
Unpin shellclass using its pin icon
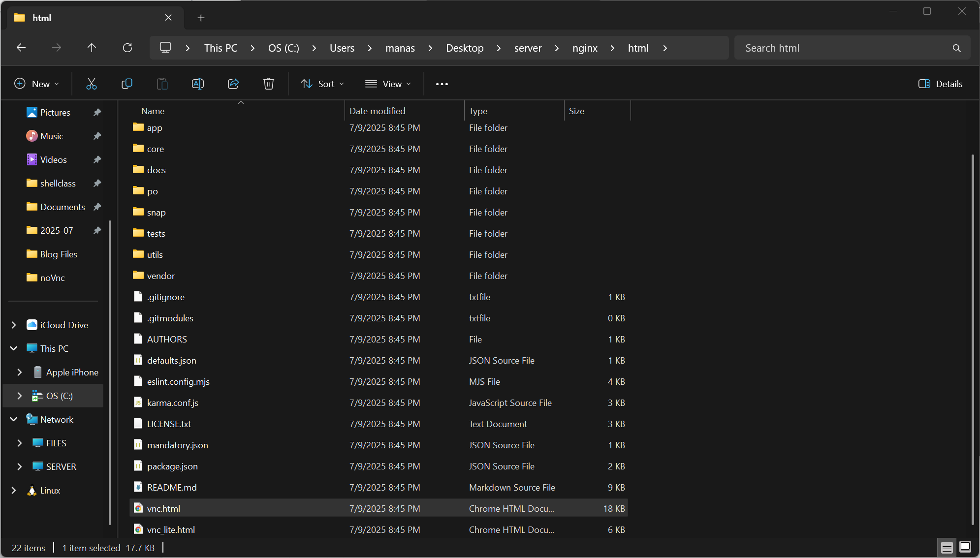point(97,184)
